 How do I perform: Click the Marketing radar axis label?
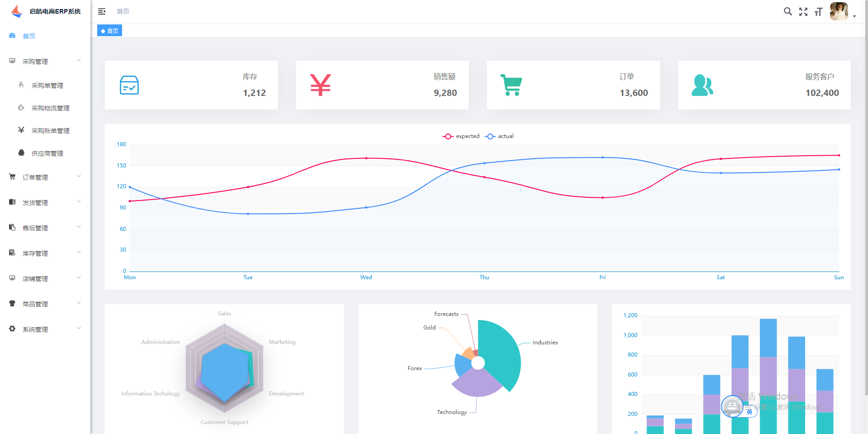click(x=282, y=342)
